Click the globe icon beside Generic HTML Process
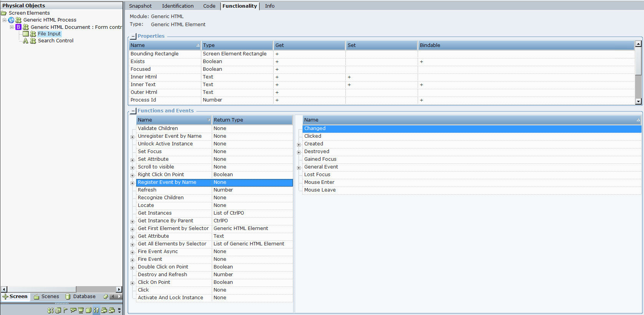The width and height of the screenshot is (644, 315). pos(11,20)
